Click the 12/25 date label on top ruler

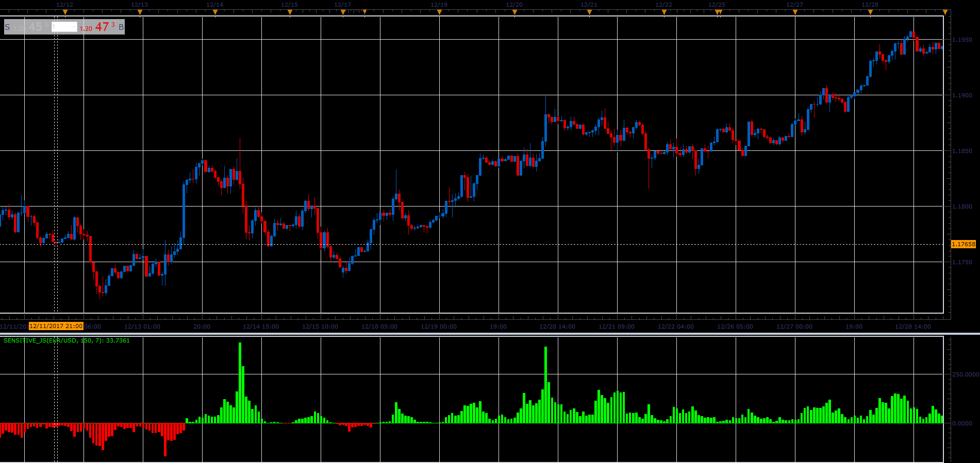(x=717, y=5)
